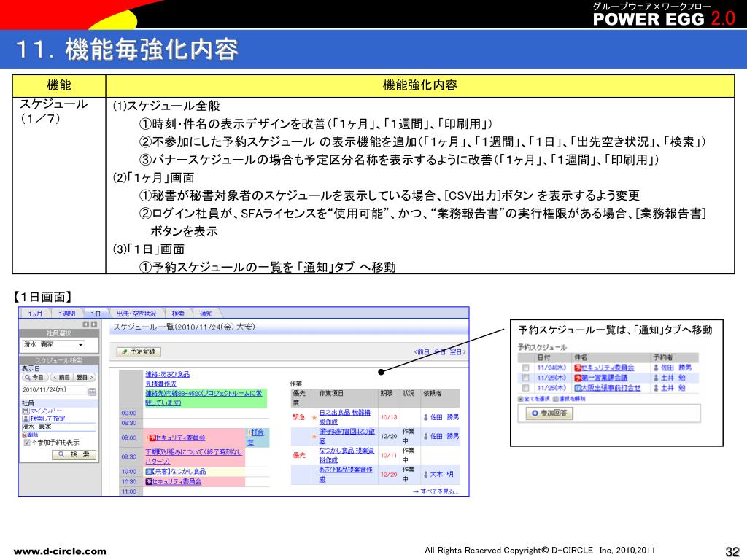Viewport: 747px width, 560px height.
Task: Open task あさひ食品提案書作成
Action: click(x=345, y=474)
